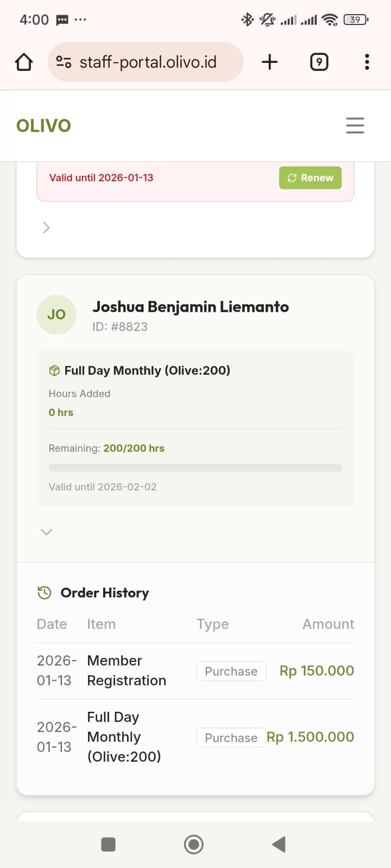The height and width of the screenshot is (868, 391).
Task: Open the browser three-dot menu
Action: [367, 62]
